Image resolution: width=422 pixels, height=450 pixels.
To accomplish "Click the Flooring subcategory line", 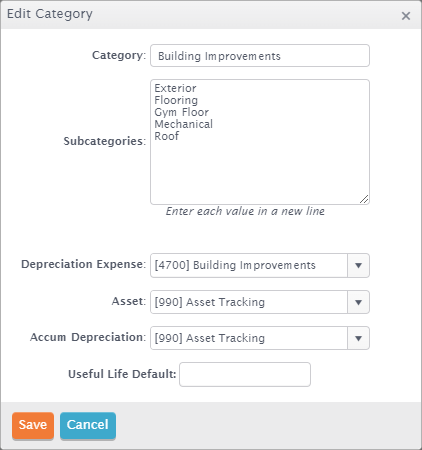I will pos(176,100).
